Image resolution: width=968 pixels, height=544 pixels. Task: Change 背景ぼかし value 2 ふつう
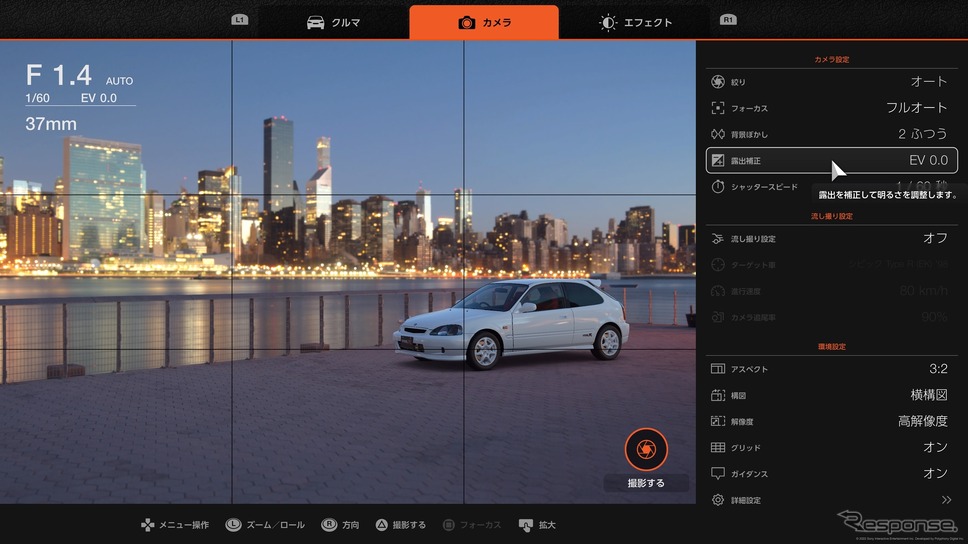pos(922,134)
